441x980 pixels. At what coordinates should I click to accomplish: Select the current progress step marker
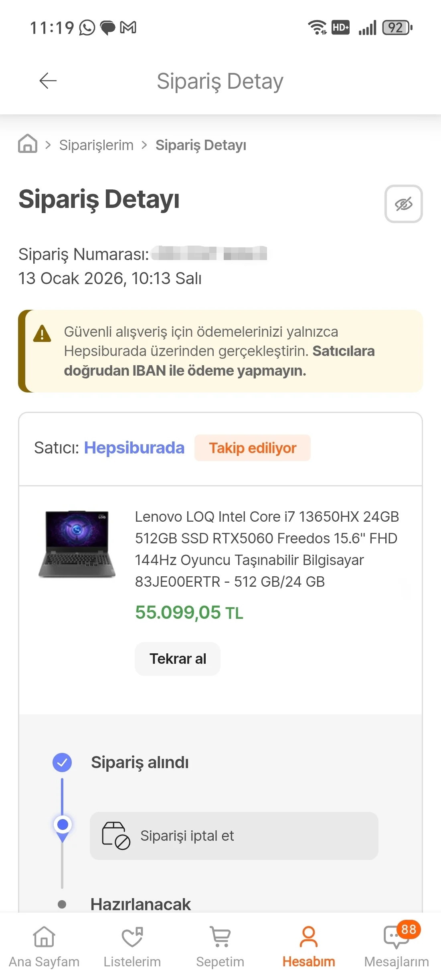pos(63,825)
